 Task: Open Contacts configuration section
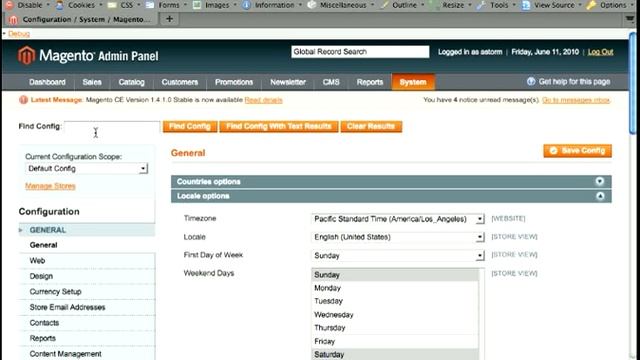[87, 322]
